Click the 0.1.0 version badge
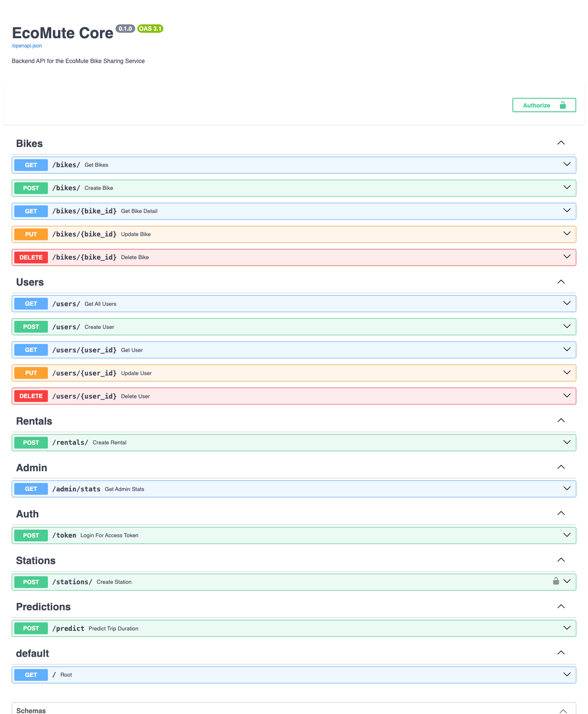Viewport: 588px width, 714px height. [125, 29]
